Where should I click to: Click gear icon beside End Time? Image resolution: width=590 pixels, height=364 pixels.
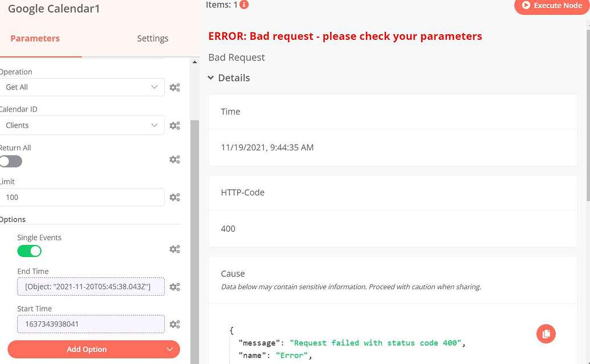[174, 287]
